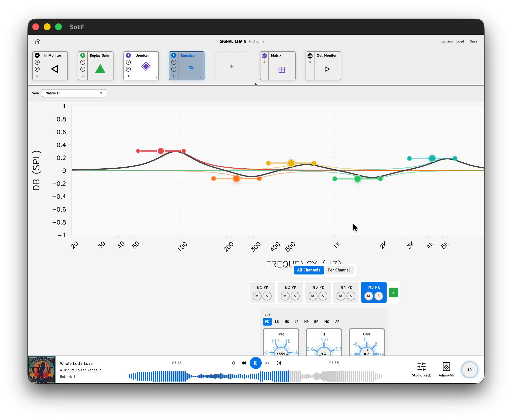Mute band #1 with M button

257,296
